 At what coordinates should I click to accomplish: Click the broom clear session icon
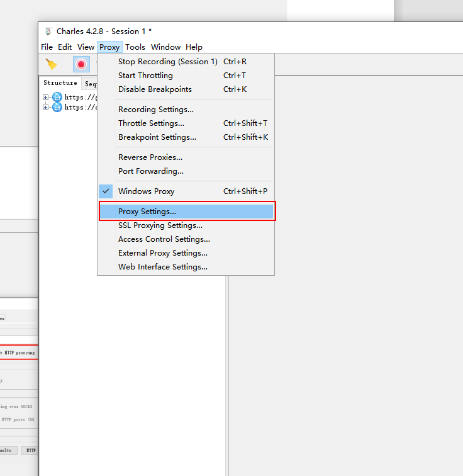click(x=51, y=64)
